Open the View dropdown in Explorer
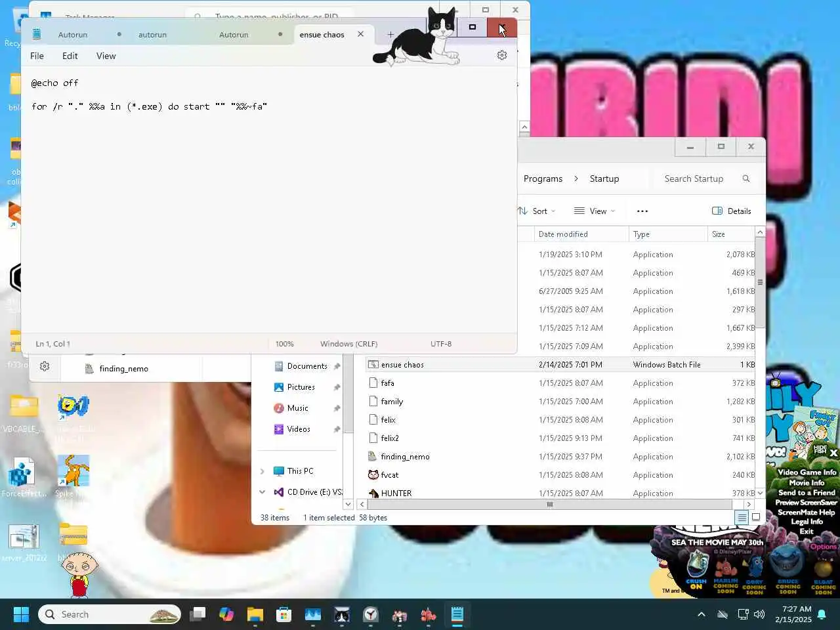 point(595,211)
